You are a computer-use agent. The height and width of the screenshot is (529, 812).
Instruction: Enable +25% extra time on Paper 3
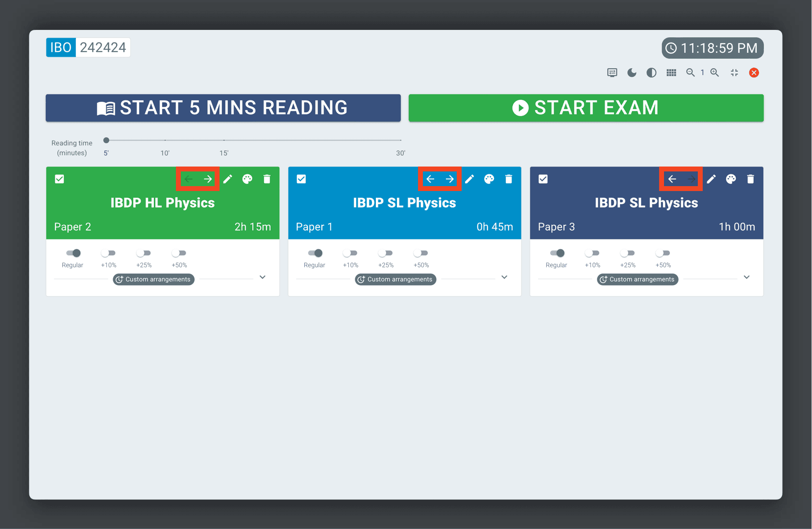coord(628,253)
